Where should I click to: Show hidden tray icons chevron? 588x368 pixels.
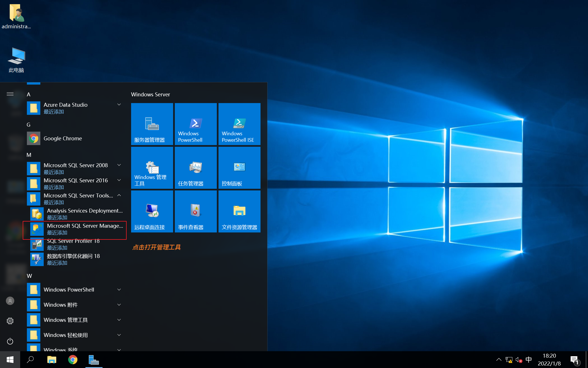(499, 360)
